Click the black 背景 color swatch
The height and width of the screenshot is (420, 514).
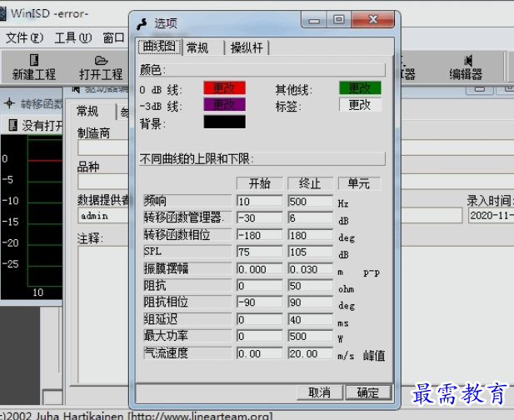click(x=224, y=122)
